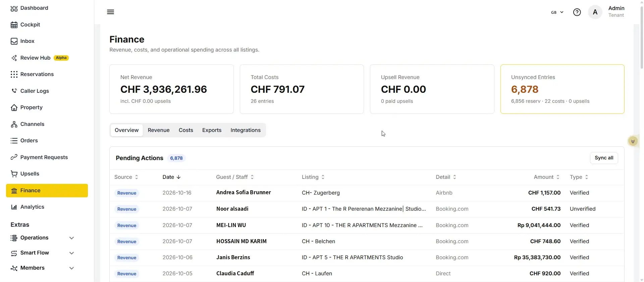Image resolution: width=644 pixels, height=282 pixels.
Task: Sort table by Amount column
Action: click(x=546, y=177)
